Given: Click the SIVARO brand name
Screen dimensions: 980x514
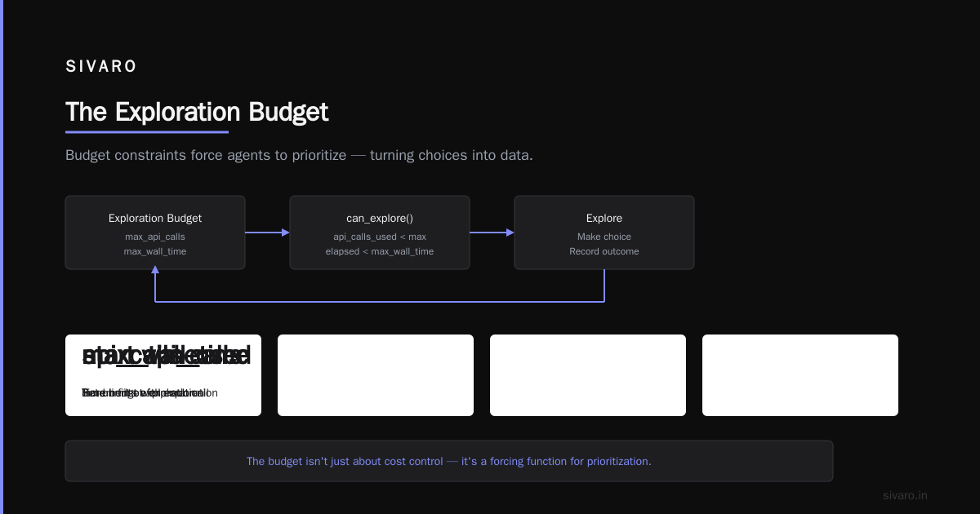Looking at the screenshot, I should pos(101,67).
